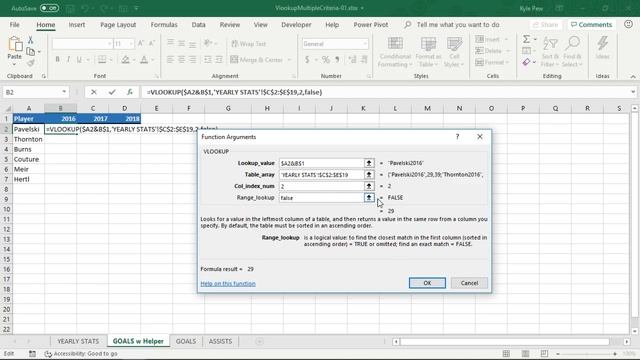Switch to the Developer ribbon tab

coord(296,24)
